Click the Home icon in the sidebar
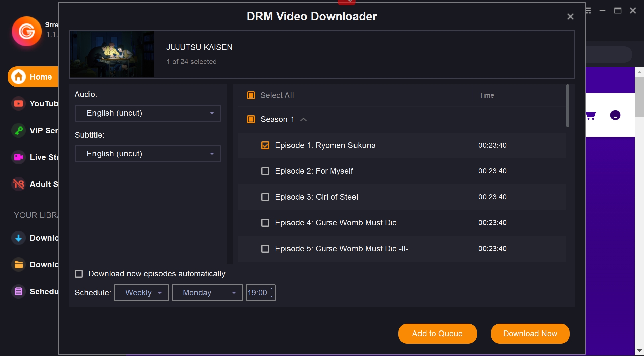This screenshot has width=644, height=356. point(18,77)
